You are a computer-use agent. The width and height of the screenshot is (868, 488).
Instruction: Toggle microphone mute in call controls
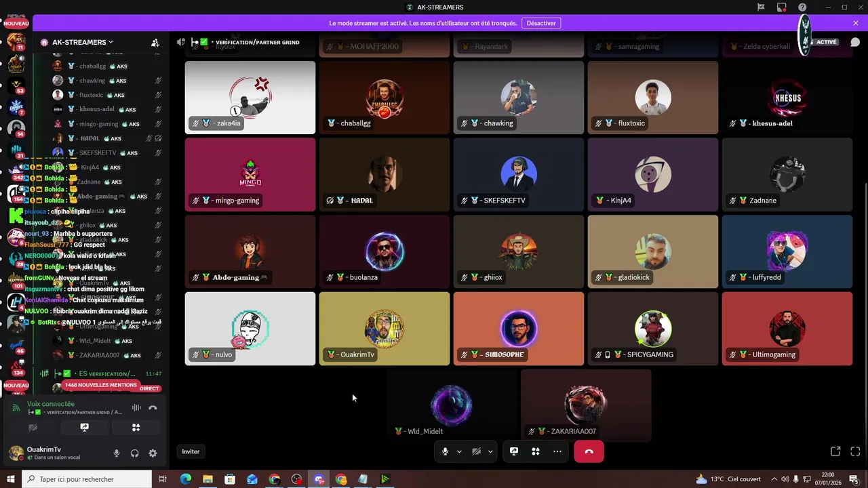[x=445, y=451]
